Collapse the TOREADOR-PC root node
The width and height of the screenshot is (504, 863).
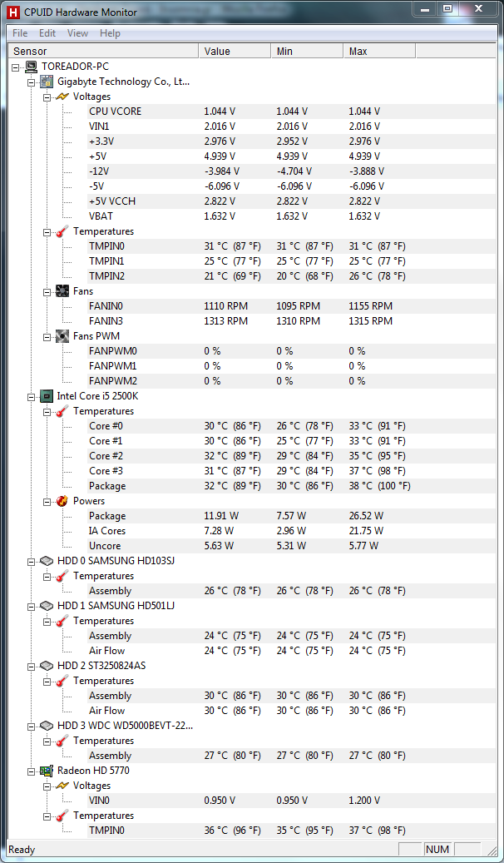pos(16,67)
